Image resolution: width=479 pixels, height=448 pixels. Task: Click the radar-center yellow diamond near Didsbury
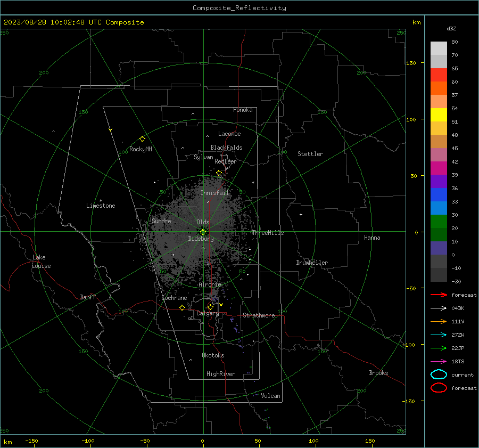click(x=203, y=232)
